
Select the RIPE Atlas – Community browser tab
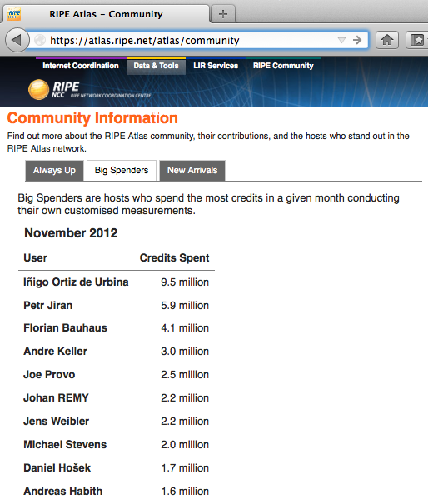click(x=106, y=14)
